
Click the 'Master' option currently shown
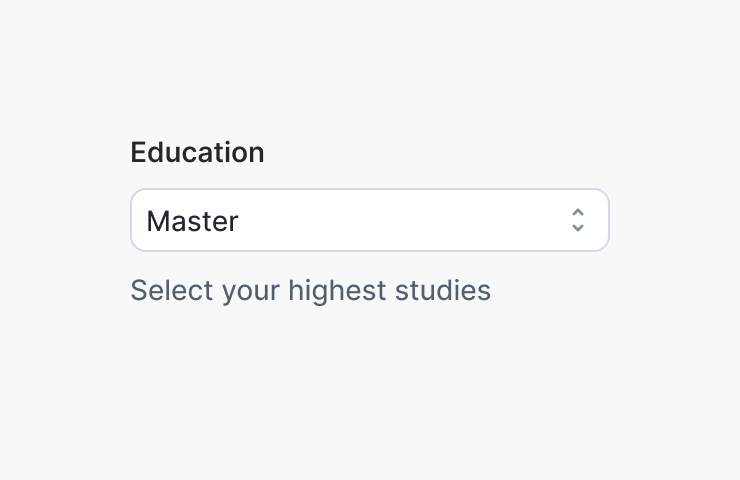coord(192,221)
